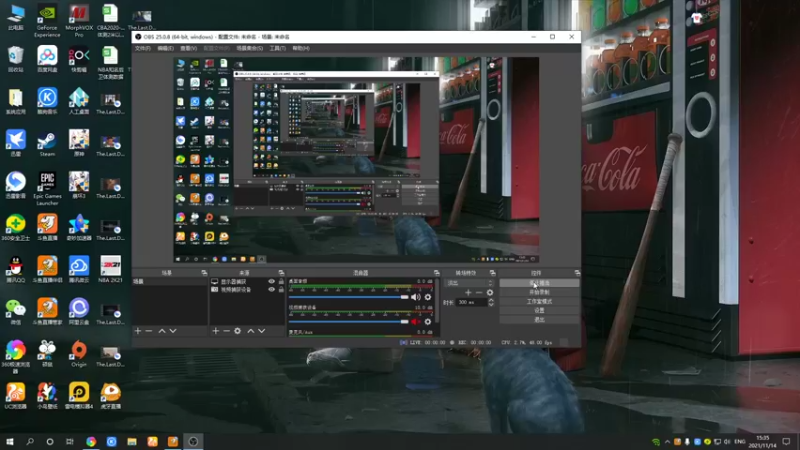Remove scene transition with minus icon

click(x=479, y=292)
